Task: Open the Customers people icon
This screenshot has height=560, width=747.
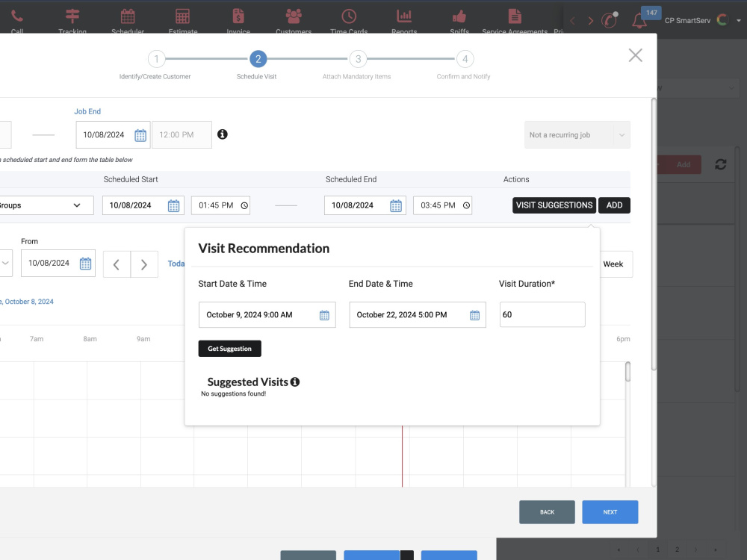Action: (x=294, y=16)
